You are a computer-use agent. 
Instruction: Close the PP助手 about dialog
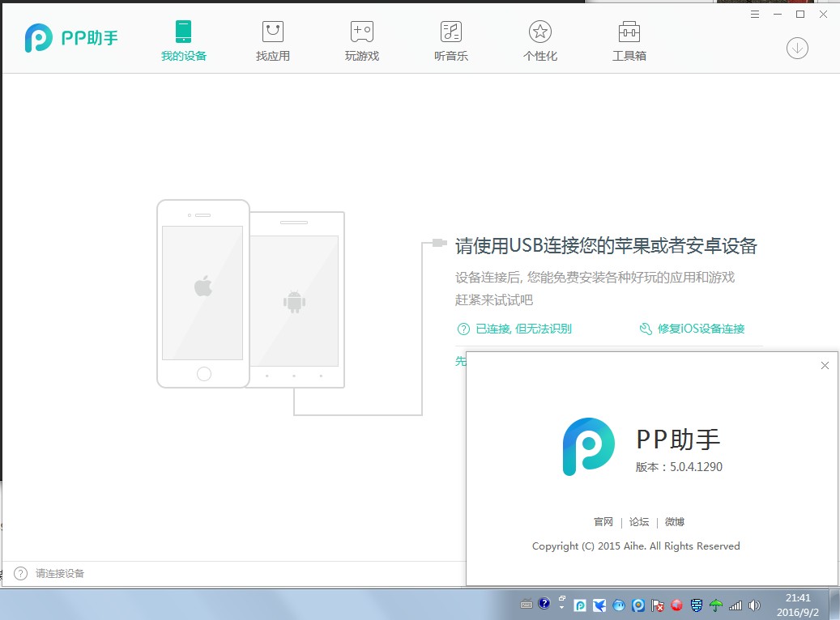[825, 365]
